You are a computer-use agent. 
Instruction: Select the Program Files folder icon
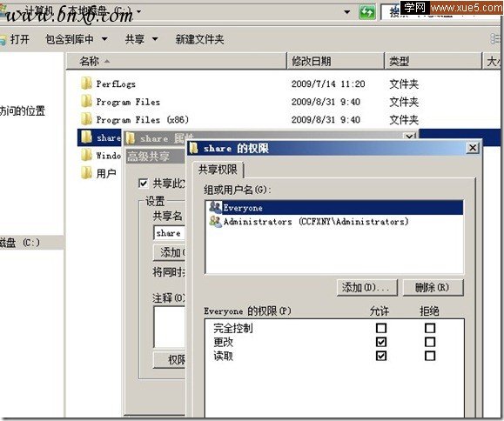tap(86, 102)
